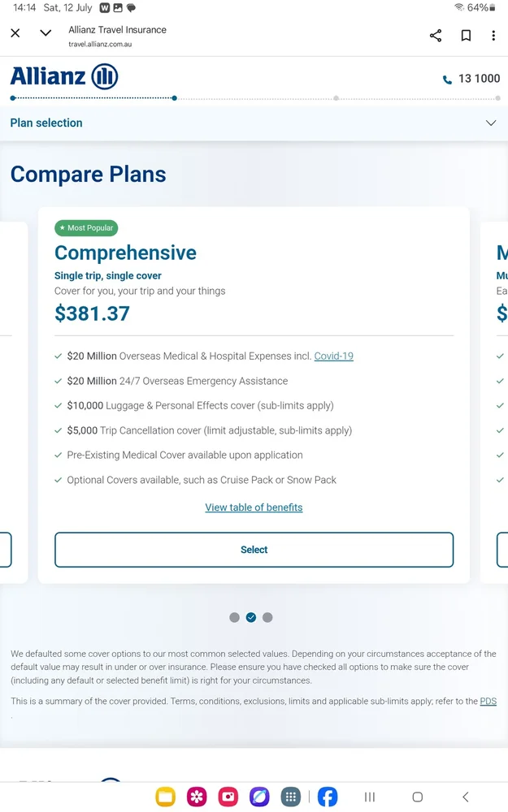Launch the Gallery app from the dock
The width and height of the screenshot is (508, 812).
(x=197, y=797)
